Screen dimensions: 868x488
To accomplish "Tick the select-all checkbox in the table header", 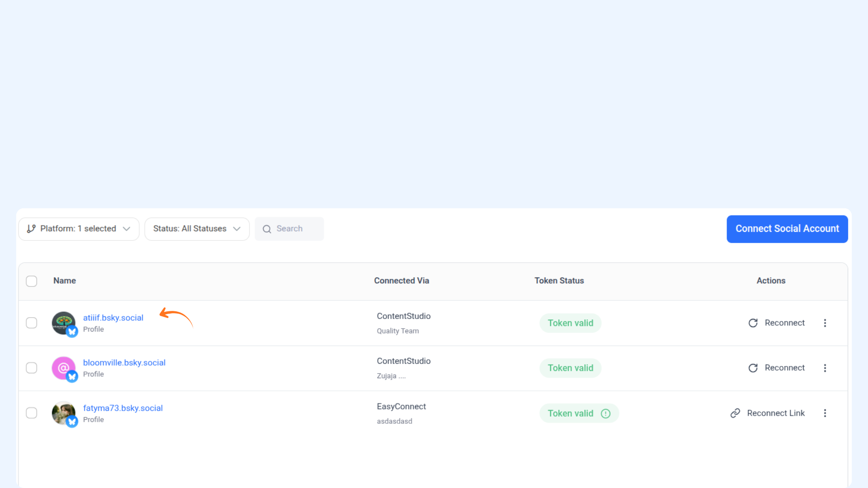I will pyautogui.click(x=32, y=281).
